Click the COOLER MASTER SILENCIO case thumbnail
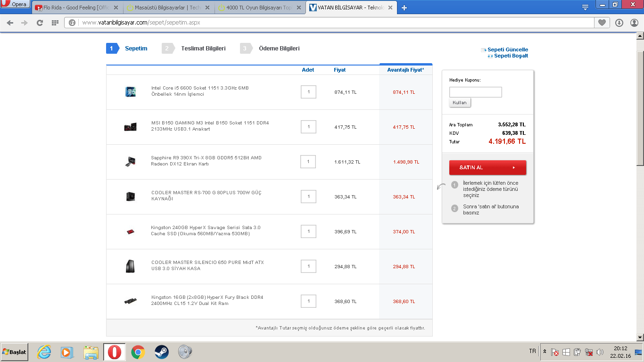The width and height of the screenshot is (644, 362). point(130,266)
